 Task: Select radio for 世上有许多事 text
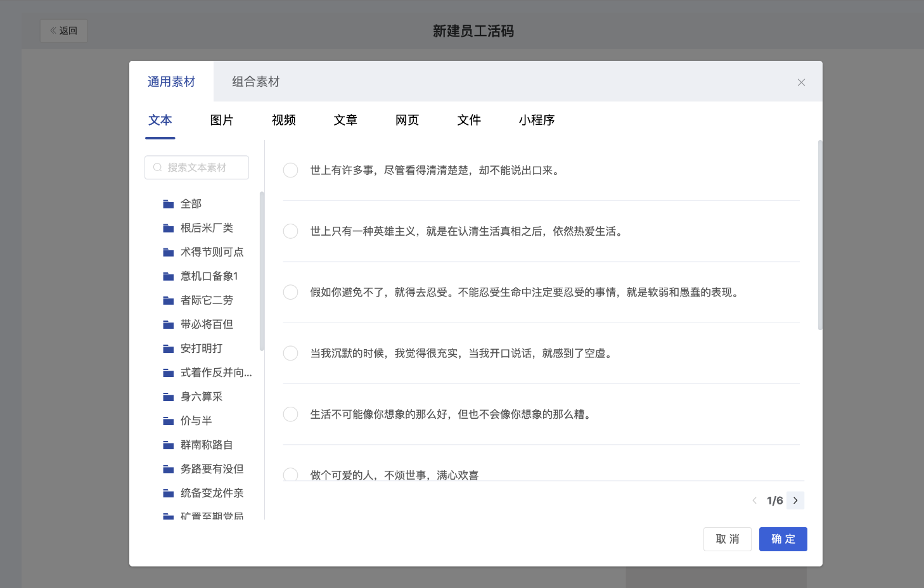click(x=290, y=170)
